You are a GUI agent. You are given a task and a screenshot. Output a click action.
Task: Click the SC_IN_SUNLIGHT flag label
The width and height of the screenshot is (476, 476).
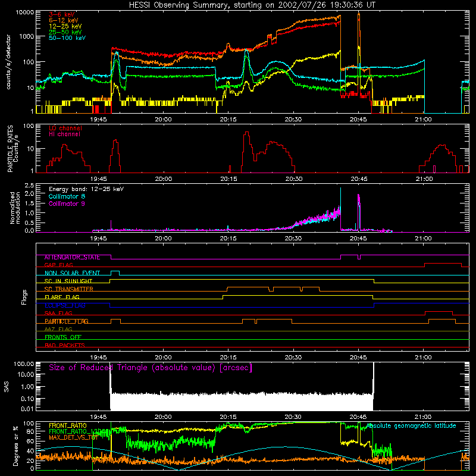click(68, 281)
